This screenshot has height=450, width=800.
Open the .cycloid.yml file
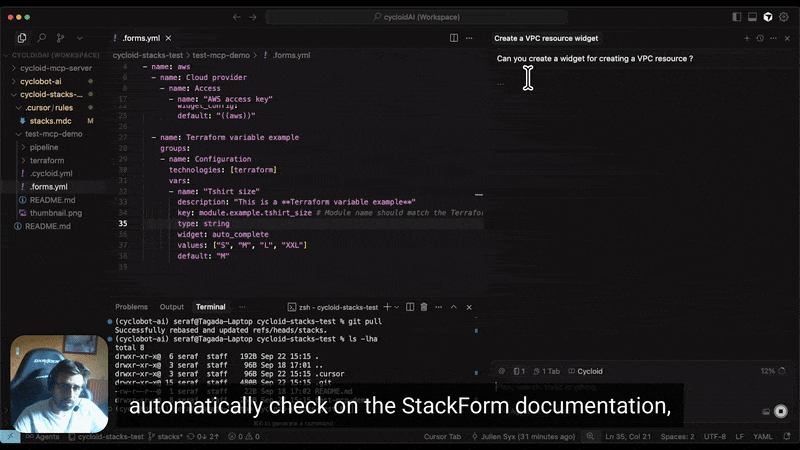tap(51, 173)
